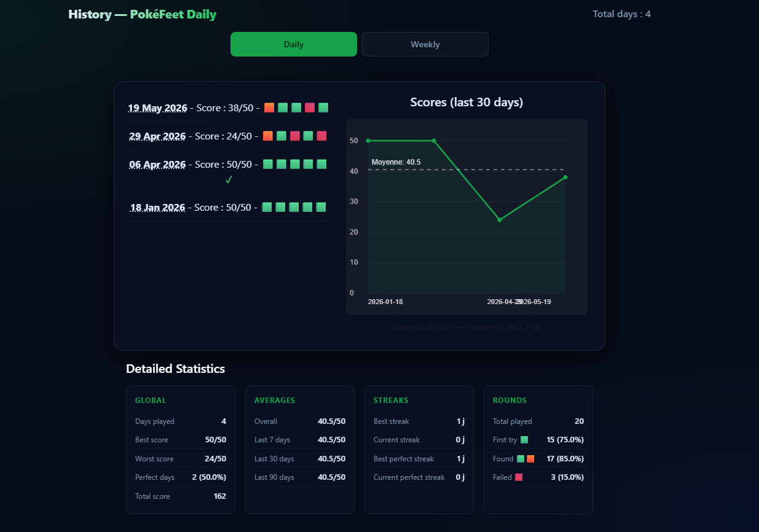The image size is (759, 532).
Task: Click the last red square of 29 Apr
Action: (x=321, y=136)
